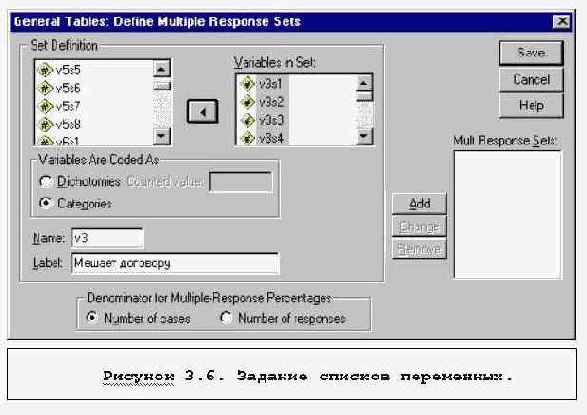Select v3s2 in Variables in Set

[271, 102]
